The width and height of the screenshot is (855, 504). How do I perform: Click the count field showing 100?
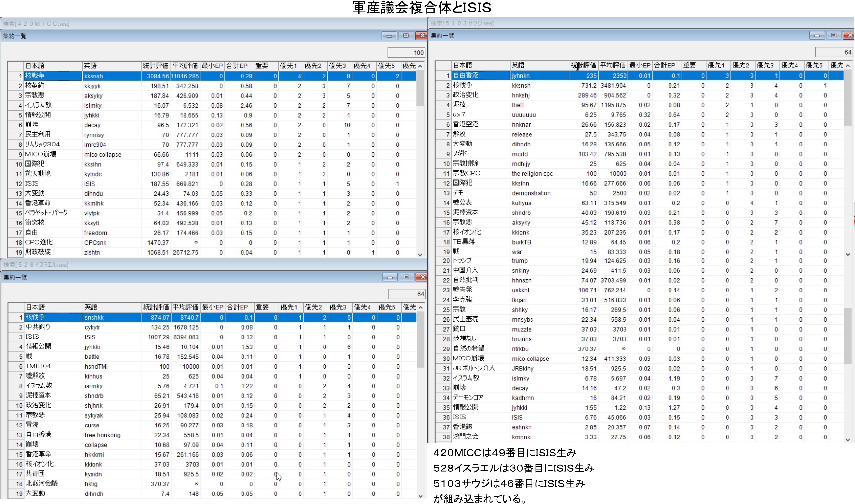(x=406, y=53)
